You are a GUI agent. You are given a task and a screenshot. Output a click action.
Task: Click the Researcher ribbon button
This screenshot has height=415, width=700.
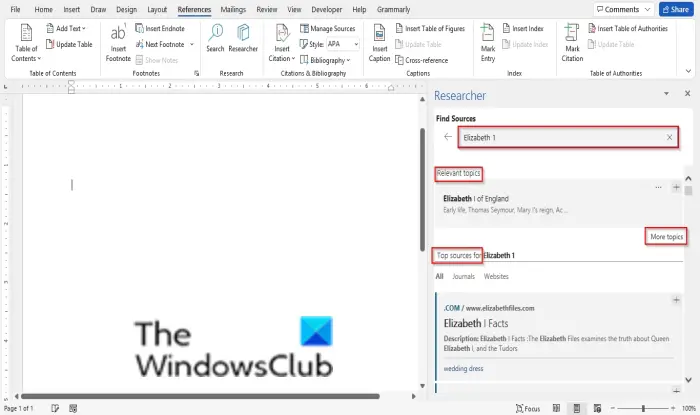[243, 38]
